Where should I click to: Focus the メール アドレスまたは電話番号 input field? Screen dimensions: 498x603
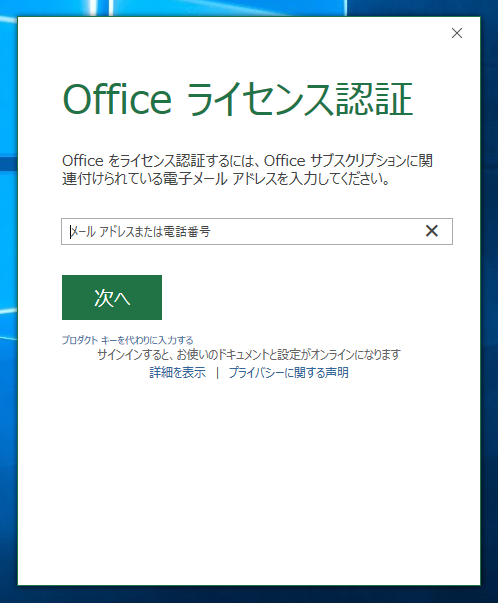(x=256, y=231)
